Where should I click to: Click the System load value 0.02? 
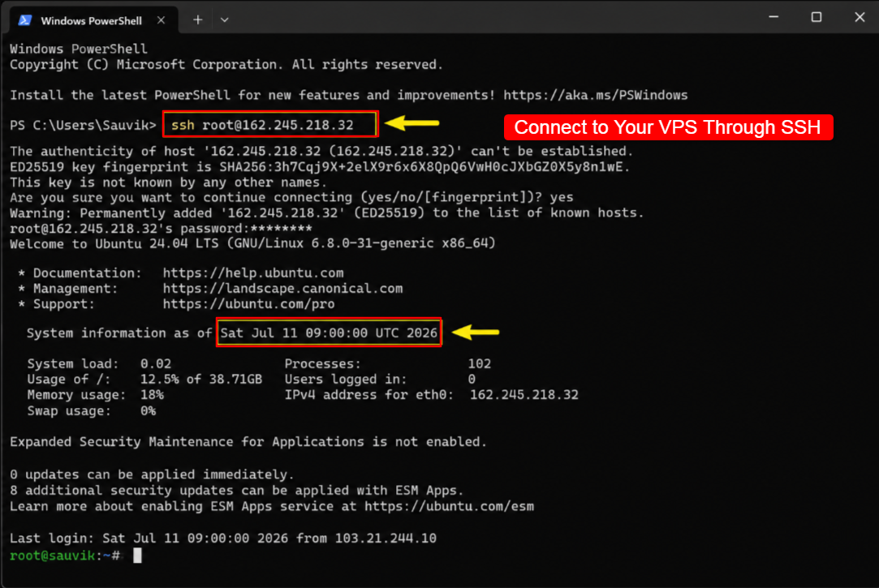pos(156,364)
